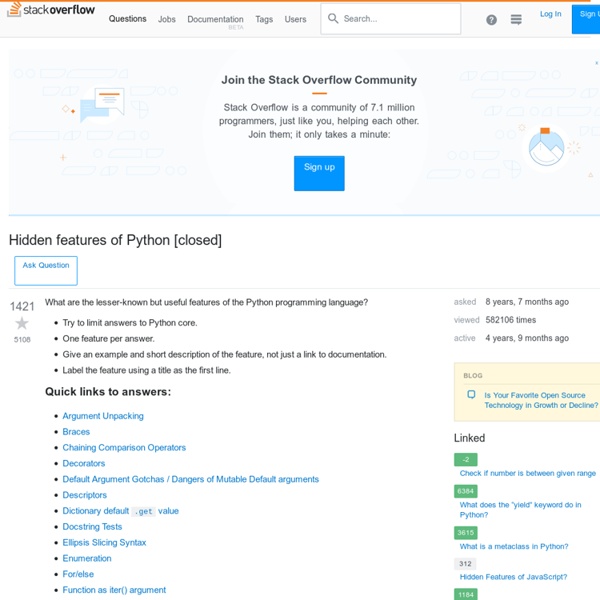Open 'What is a metaclass in Python?'
This screenshot has height=600, width=600.
click(x=514, y=546)
